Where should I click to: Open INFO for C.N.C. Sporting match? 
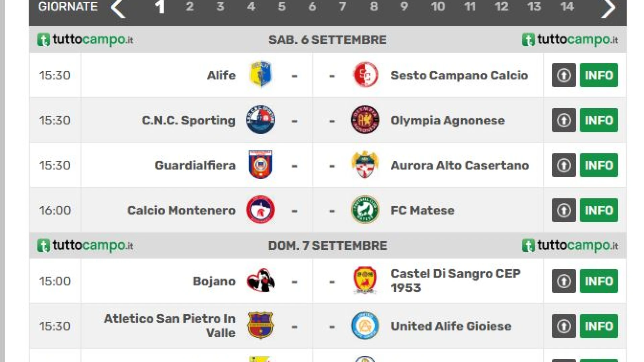click(x=599, y=120)
